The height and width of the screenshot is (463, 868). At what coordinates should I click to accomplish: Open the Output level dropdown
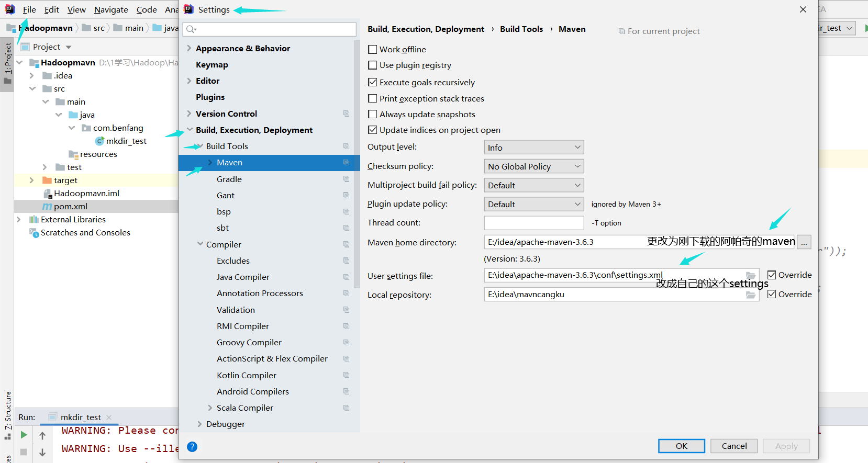534,148
